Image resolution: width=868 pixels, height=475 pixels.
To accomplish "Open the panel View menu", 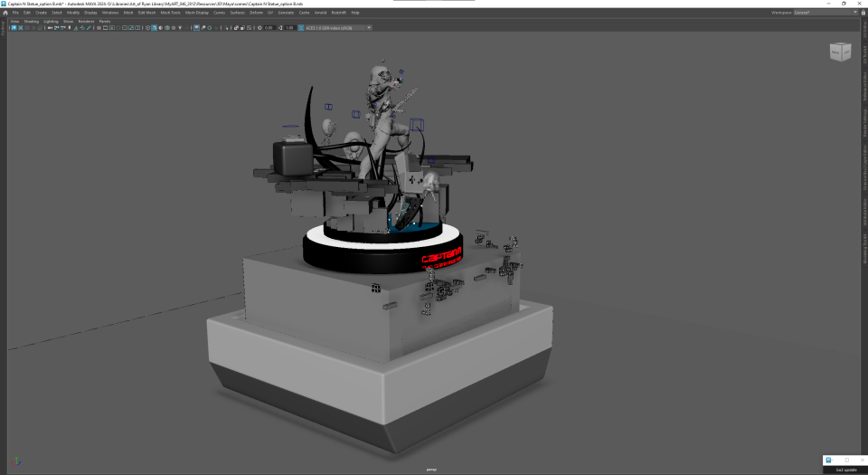I will [x=15, y=21].
